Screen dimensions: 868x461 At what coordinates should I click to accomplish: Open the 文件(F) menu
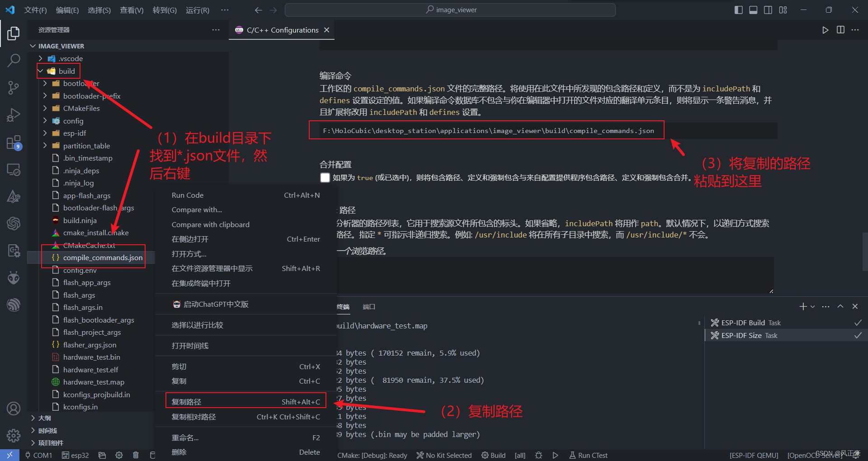(35, 10)
